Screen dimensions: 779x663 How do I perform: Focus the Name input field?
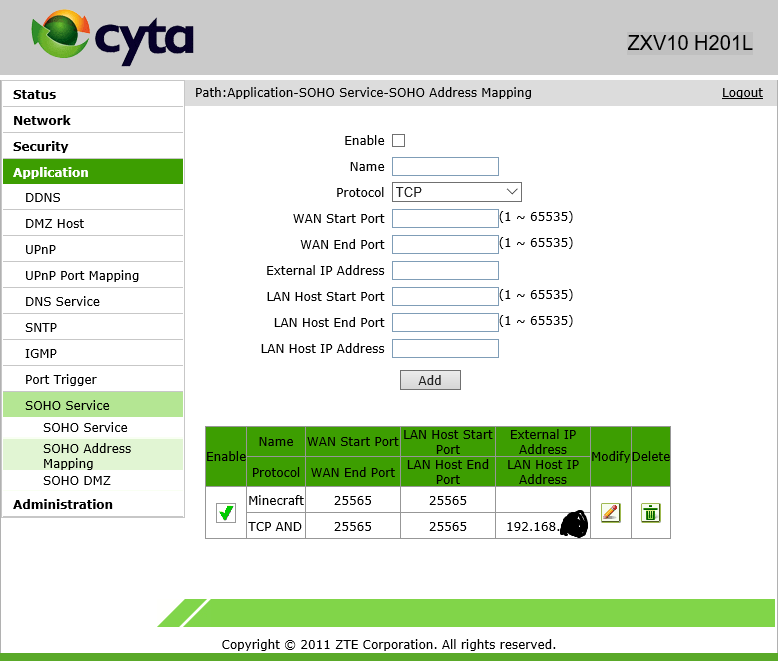(445, 166)
